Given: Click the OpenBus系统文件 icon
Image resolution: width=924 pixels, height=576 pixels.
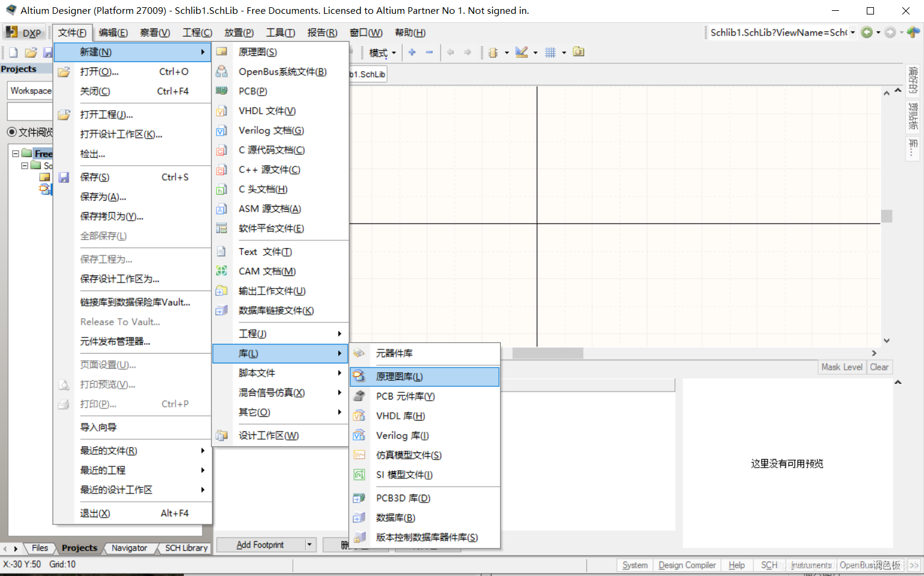Looking at the screenshot, I should pos(222,72).
